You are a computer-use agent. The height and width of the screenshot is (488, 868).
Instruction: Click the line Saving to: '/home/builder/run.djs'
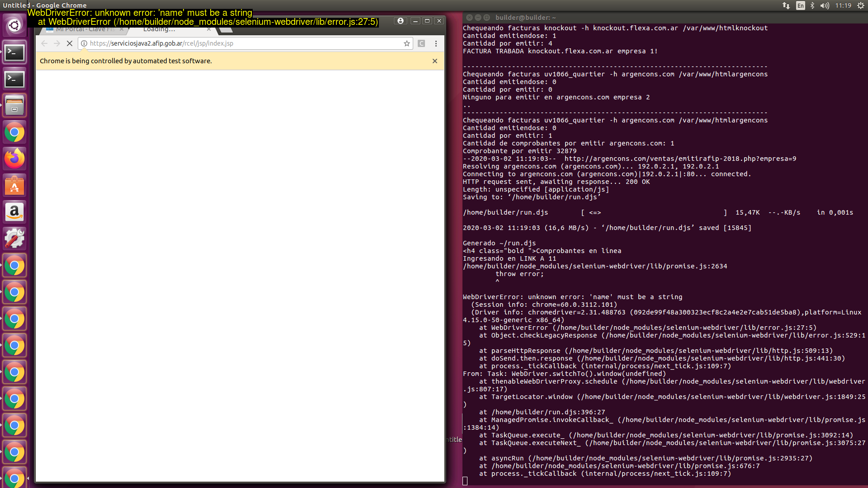click(x=532, y=197)
